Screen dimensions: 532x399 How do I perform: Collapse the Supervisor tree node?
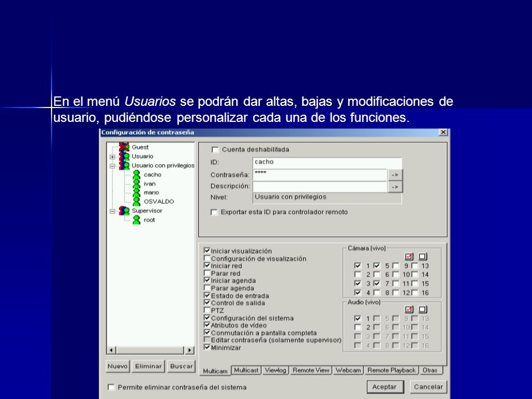(x=112, y=211)
